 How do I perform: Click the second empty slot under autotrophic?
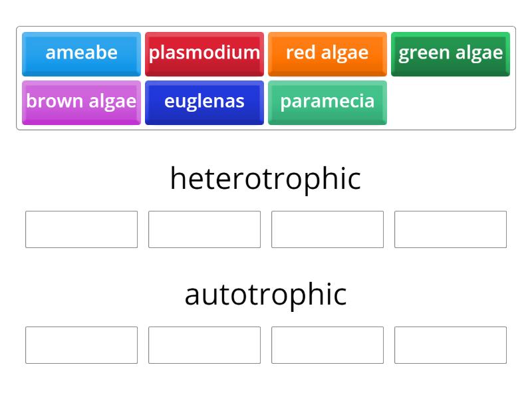tap(204, 345)
